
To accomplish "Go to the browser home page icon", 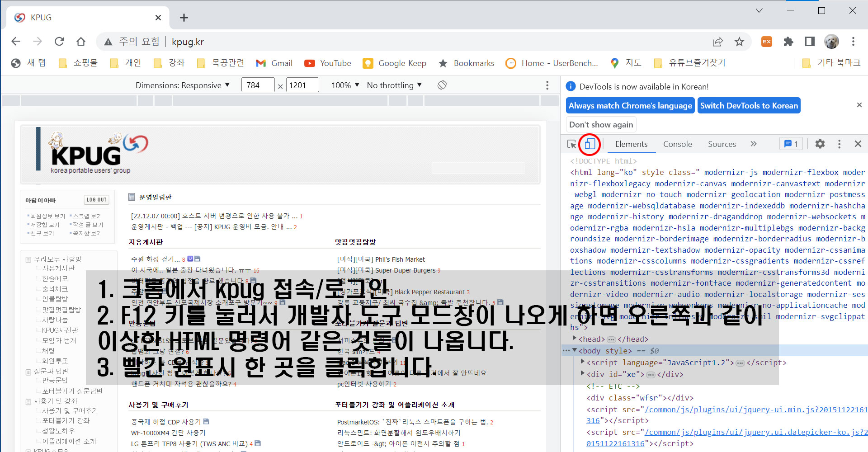I will tap(81, 42).
